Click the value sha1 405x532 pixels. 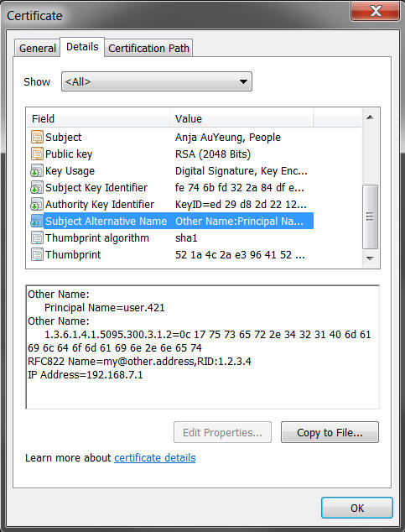(x=186, y=237)
